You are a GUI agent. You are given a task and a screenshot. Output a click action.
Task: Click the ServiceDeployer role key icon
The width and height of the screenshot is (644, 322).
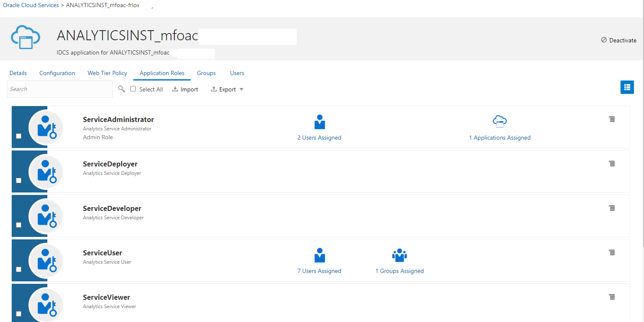pos(46,171)
